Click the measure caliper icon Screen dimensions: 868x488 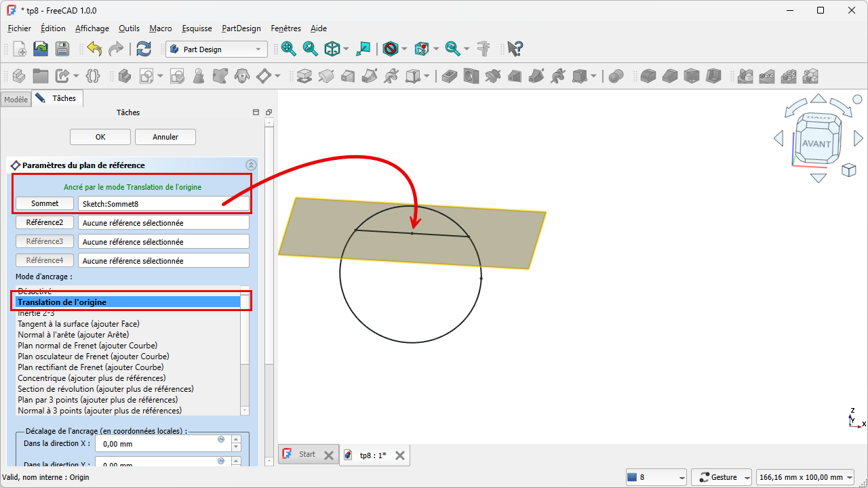(484, 49)
